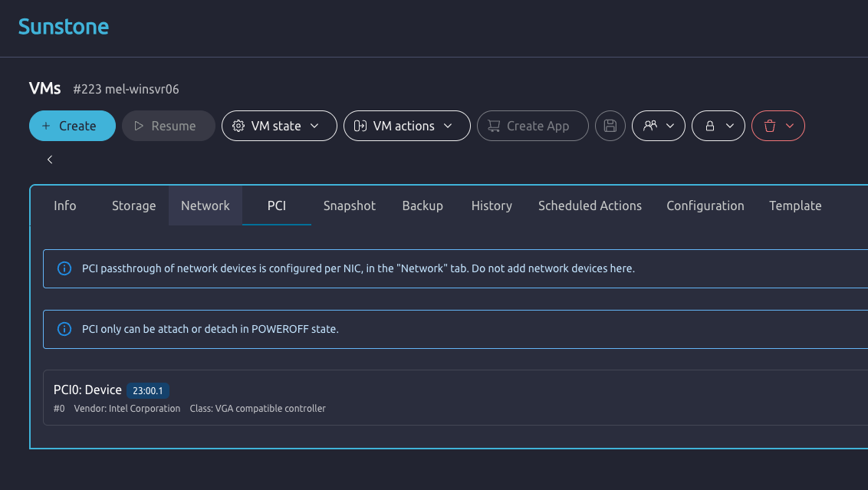Go to the Snapshot tab
The height and width of the screenshot is (490, 868).
(350, 206)
